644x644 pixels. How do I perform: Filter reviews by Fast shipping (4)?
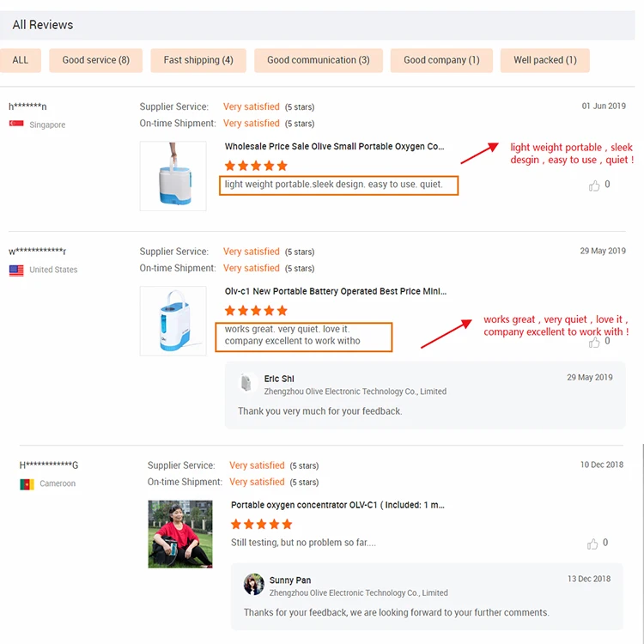tap(198, 60)
